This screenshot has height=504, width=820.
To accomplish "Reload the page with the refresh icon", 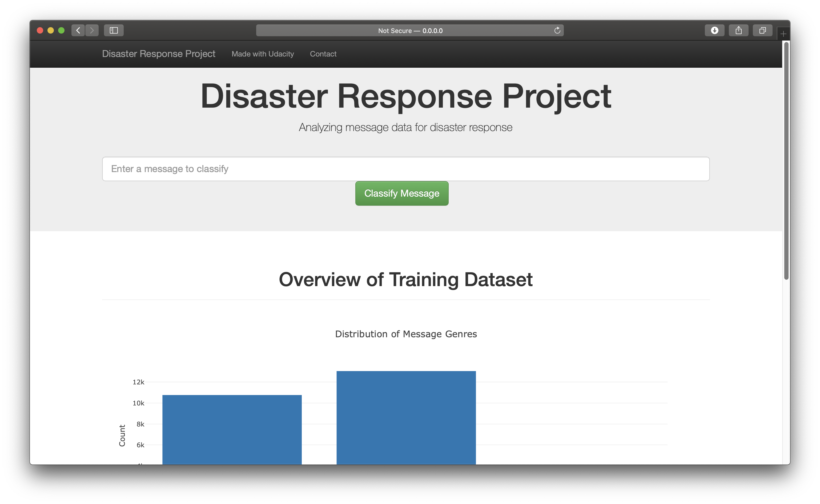I will [x=557, y=30].
